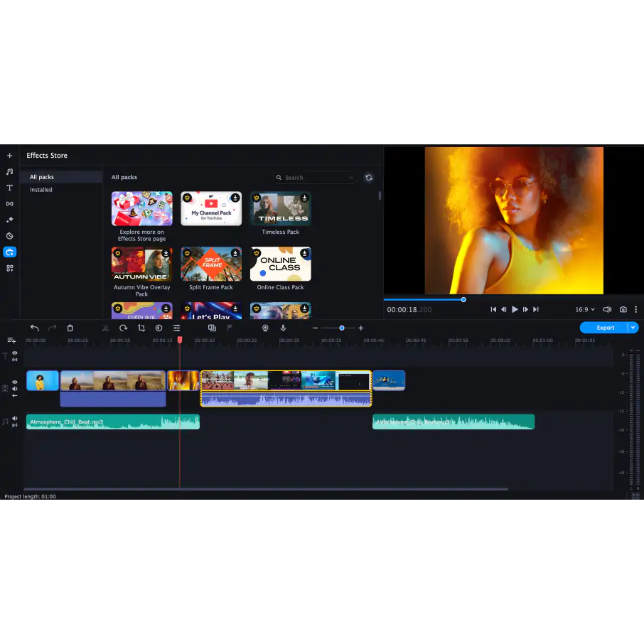Click the red playhead marker on ruler
This screenshot has width=644, height=644.
[180, 340]
